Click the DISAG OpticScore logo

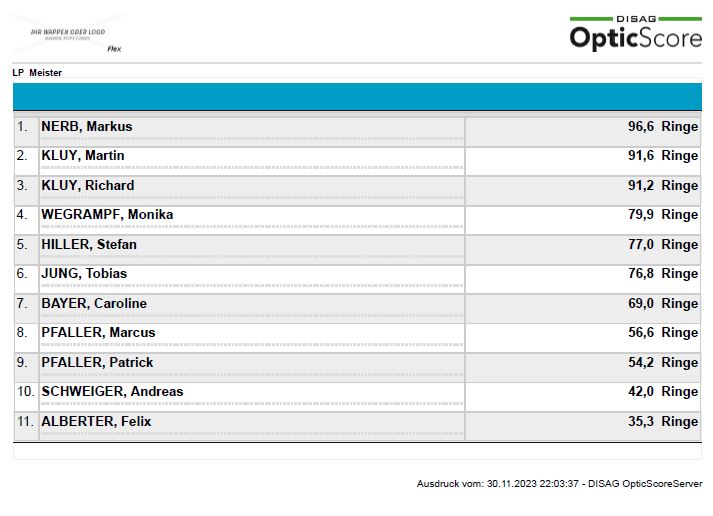635,33
